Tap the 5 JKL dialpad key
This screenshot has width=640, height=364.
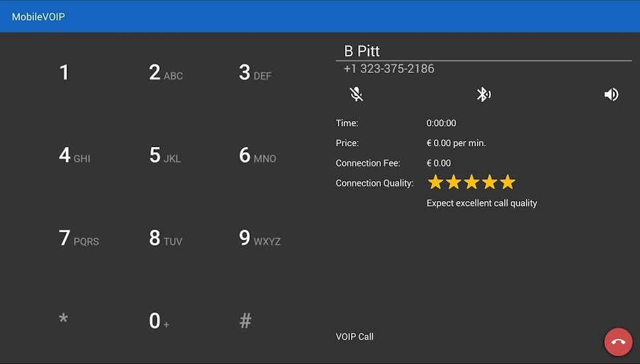[164, 156]
